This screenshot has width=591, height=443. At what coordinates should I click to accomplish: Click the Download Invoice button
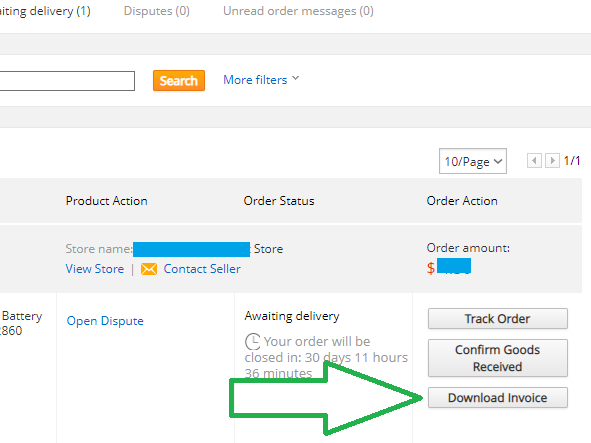pyautogui.click(x=498, y=397)
